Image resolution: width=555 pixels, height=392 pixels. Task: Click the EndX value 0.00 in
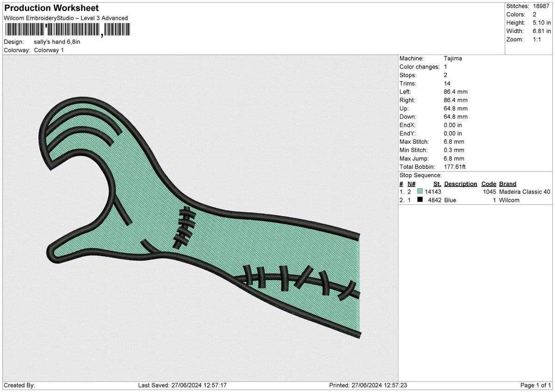pyautogui.click(x=452, y=125)
